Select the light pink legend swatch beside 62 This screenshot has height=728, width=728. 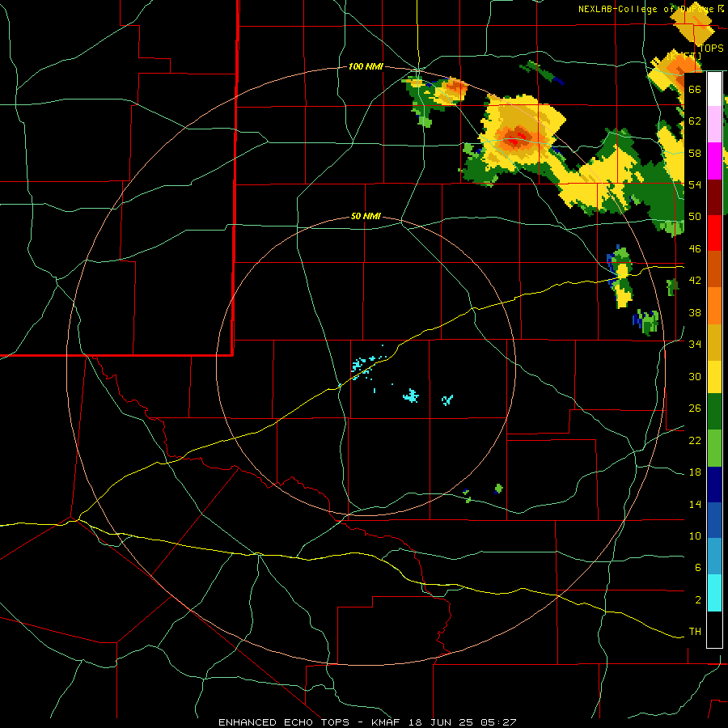(x=714, y=124)
